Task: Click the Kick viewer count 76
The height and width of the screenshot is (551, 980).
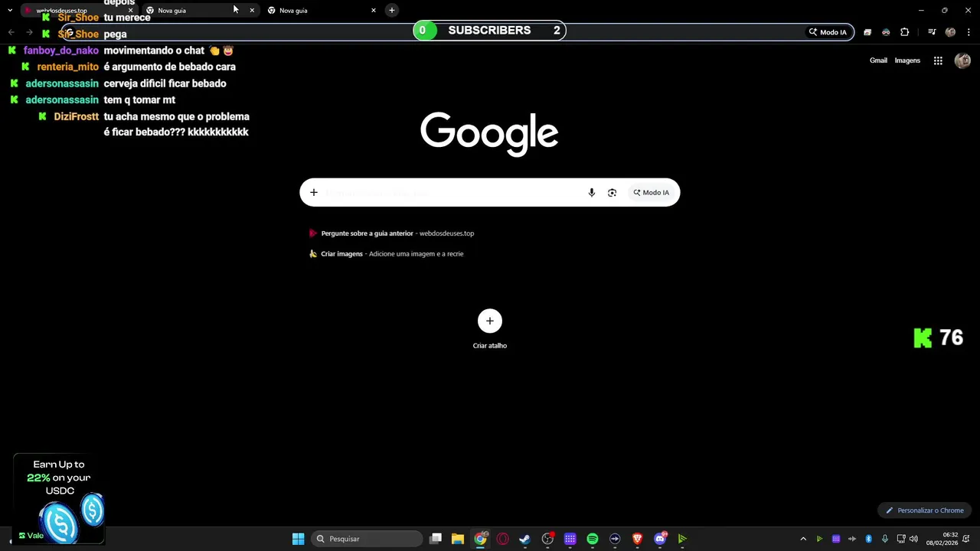Action: tap(939, 338)
